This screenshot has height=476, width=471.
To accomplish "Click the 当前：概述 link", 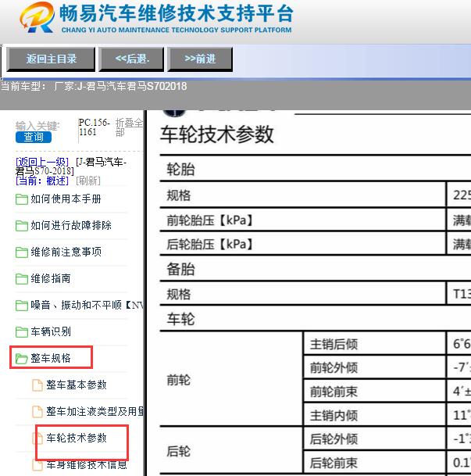I will click(42, 181).
